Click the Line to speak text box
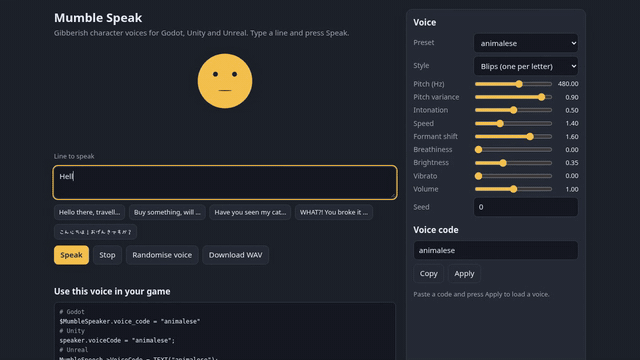 [x=225, y=182]
